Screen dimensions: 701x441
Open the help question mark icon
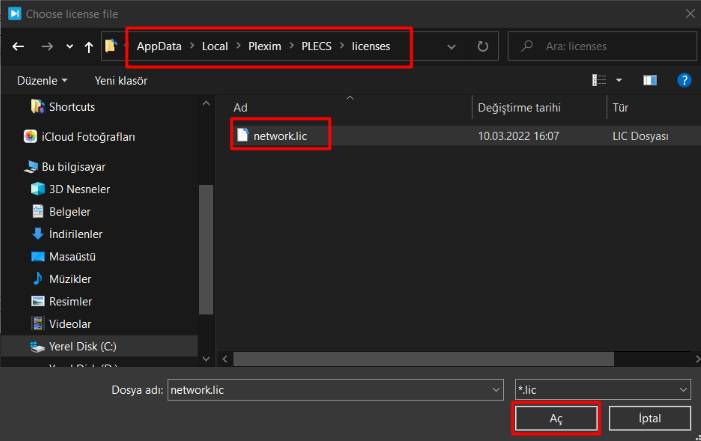point(684,81)
